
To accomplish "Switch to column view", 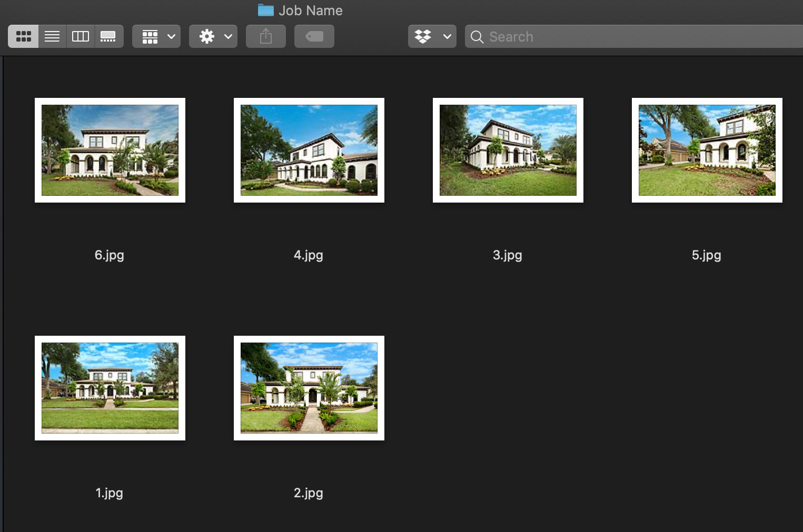I will click(81, 36).
